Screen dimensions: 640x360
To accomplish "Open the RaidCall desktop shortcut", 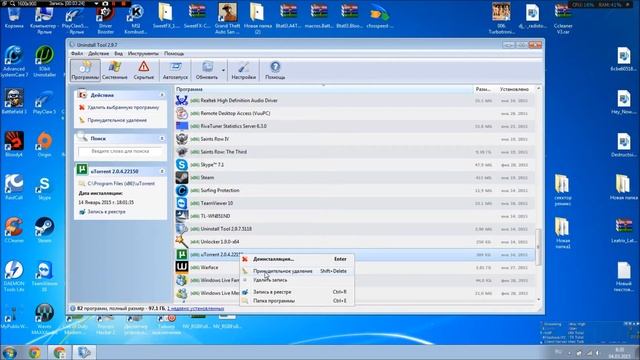I will (x=13, y=187).
